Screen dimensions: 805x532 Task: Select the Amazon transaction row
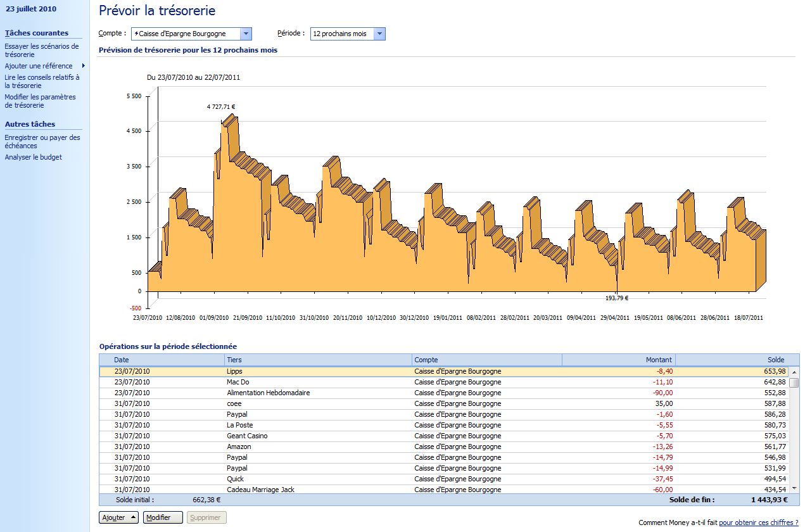click(x=444, y=446)
